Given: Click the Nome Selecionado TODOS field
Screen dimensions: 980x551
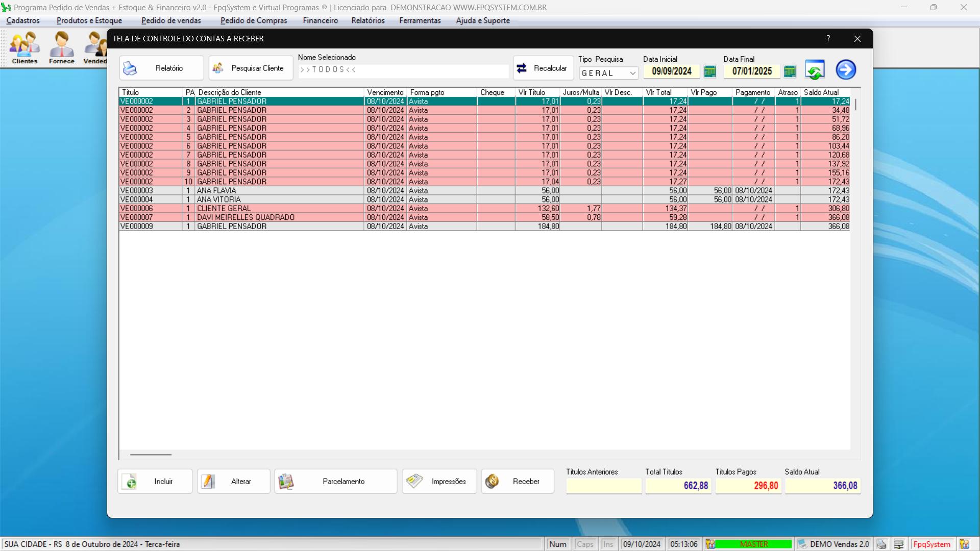Looking at the screenshot, I should click(403, 70).
